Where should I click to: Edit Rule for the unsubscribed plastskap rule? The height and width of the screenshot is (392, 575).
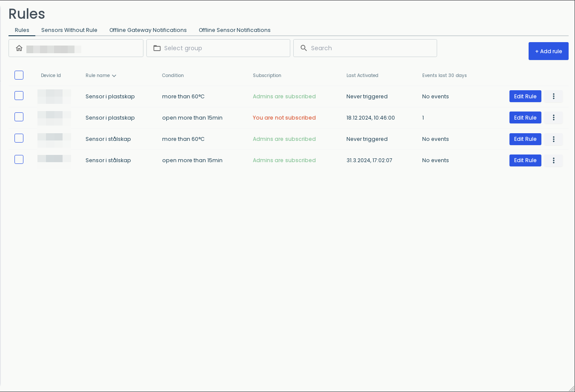pos(525,118)
